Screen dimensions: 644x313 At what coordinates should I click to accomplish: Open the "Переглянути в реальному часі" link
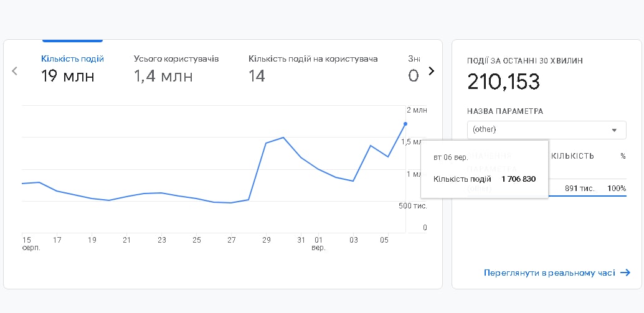click(549, 273)
